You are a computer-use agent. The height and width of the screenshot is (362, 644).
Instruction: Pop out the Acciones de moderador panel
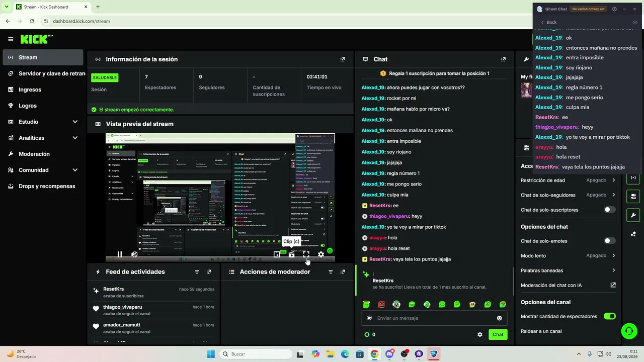[343, 272]
